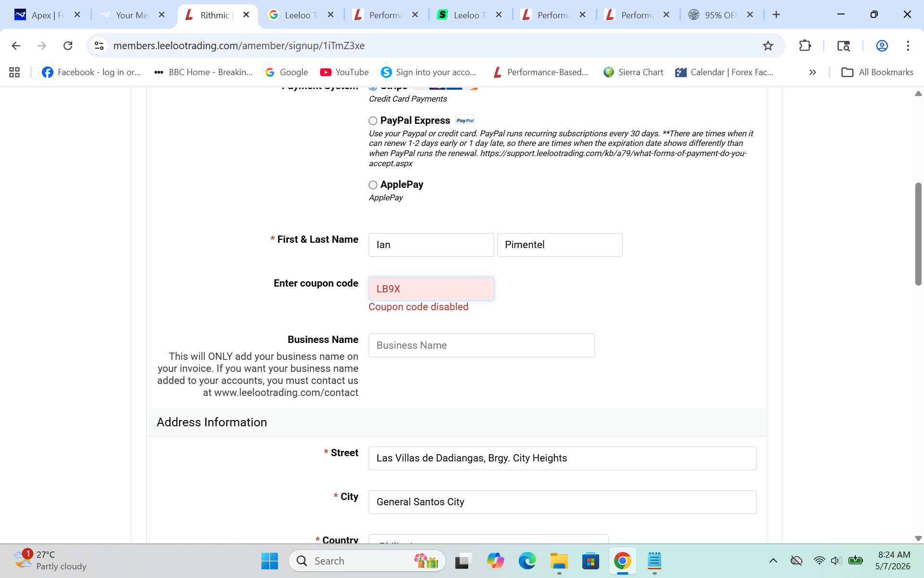924x578 pixels.
Task: Click the coupon code field containing LB9X
Action: (431, 289)
